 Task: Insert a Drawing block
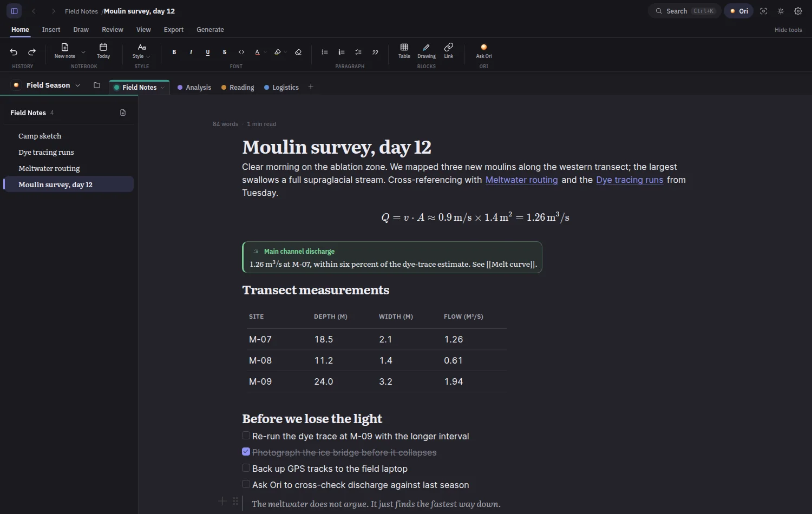click(x=427, y=51)
